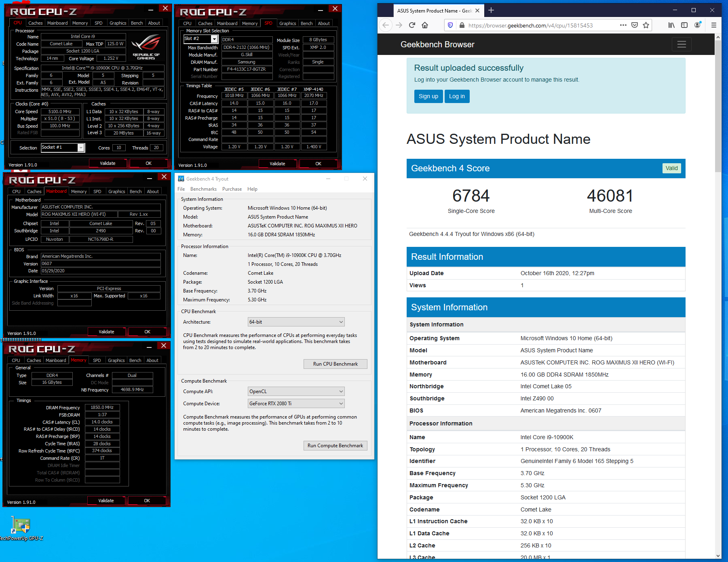Open Help menu in Geekbench
The image size is (728, 562).
[x=252, y=189]
